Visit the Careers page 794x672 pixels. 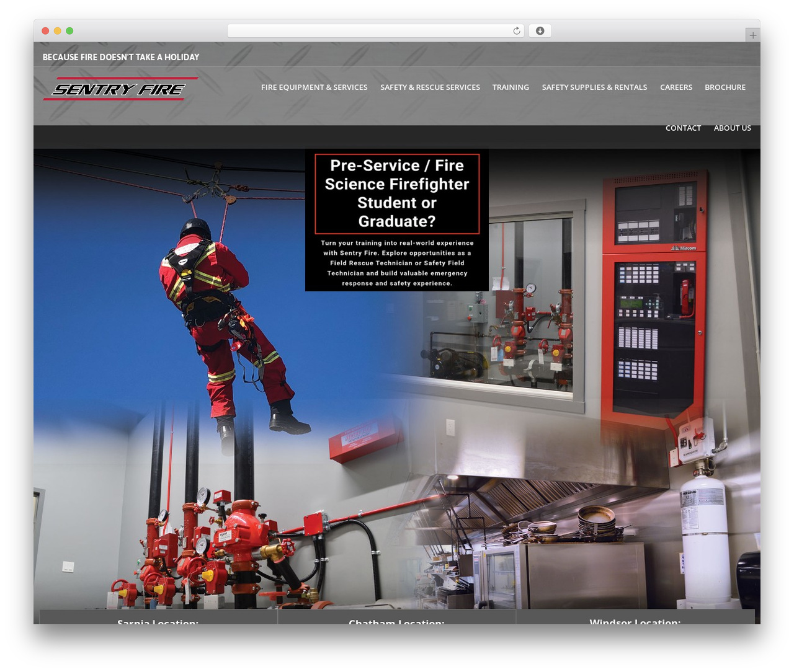[x=676, y=87]
